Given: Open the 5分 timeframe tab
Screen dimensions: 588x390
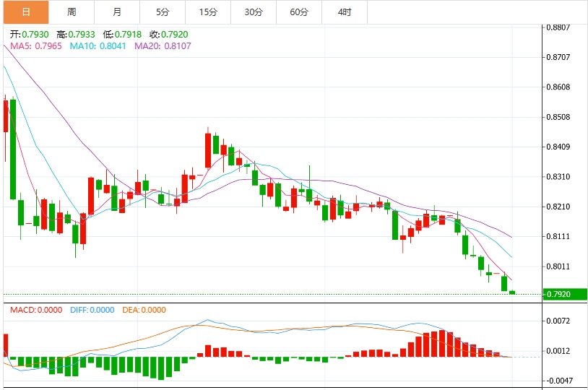Looking at the screenshot, I should click(x=163, y=12).
